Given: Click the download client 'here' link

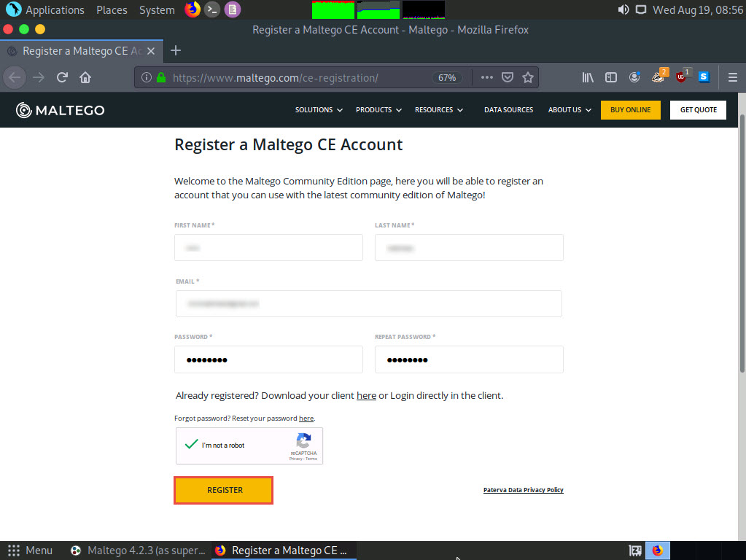Looking at the screenshot, I should coord(366,395).
